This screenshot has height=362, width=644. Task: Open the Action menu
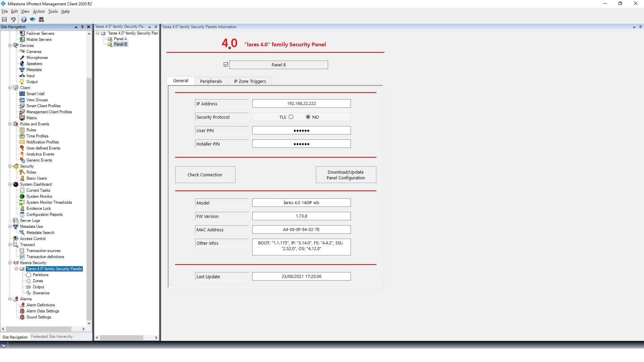point(39,11)
